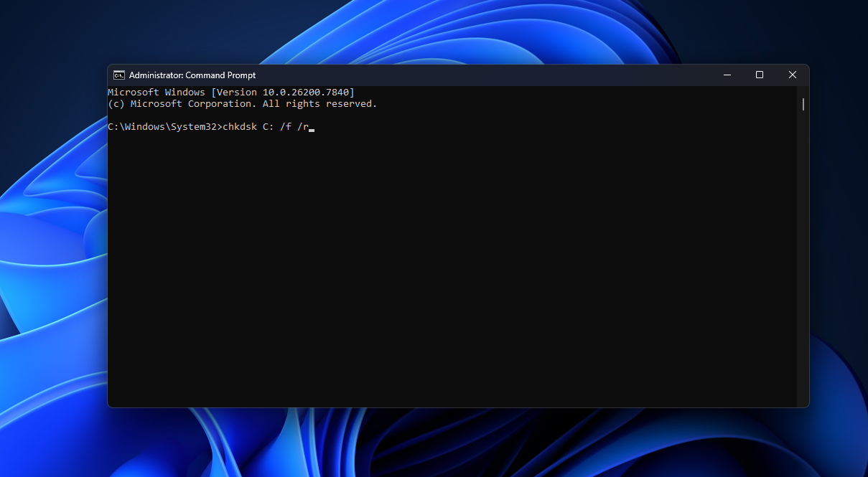Screen dimensions: 868x477
Task: Click the X icon on the title bar
Action: tap(792, 75)
